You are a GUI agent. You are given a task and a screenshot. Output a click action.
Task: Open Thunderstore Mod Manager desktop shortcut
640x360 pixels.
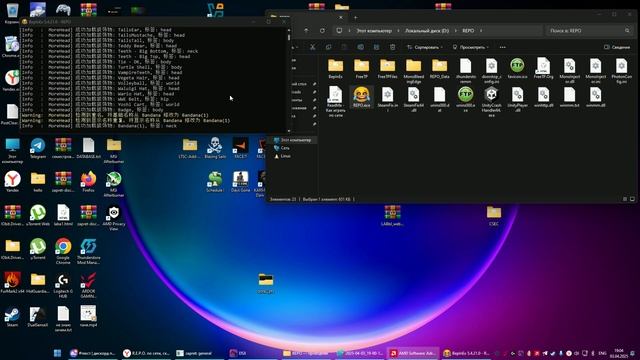tap(88, 251)
